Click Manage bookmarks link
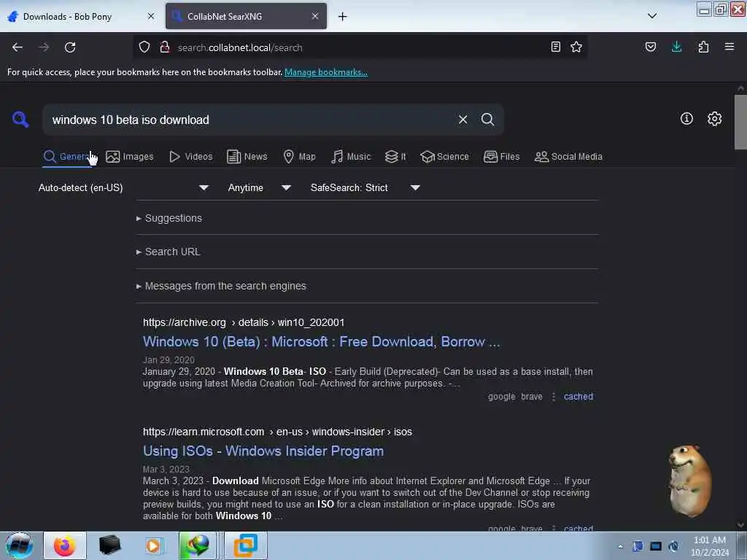The image size is (747, 560). (326, 72)
